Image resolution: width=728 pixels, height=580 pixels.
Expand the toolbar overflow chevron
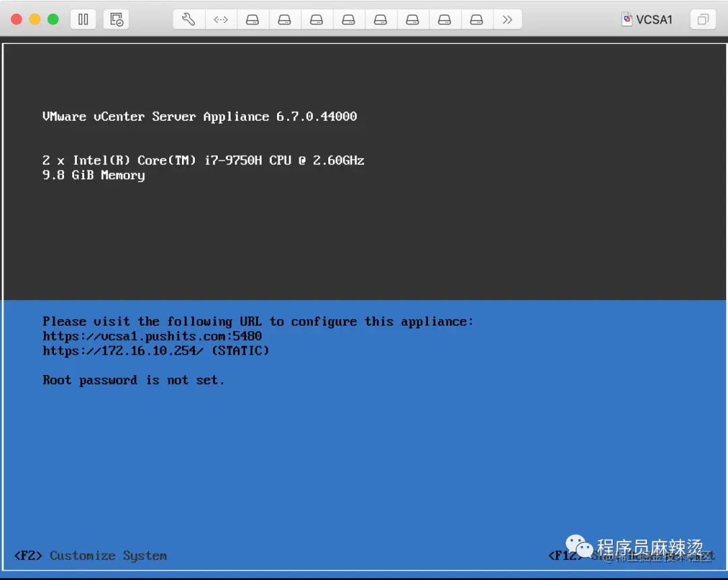508,20
